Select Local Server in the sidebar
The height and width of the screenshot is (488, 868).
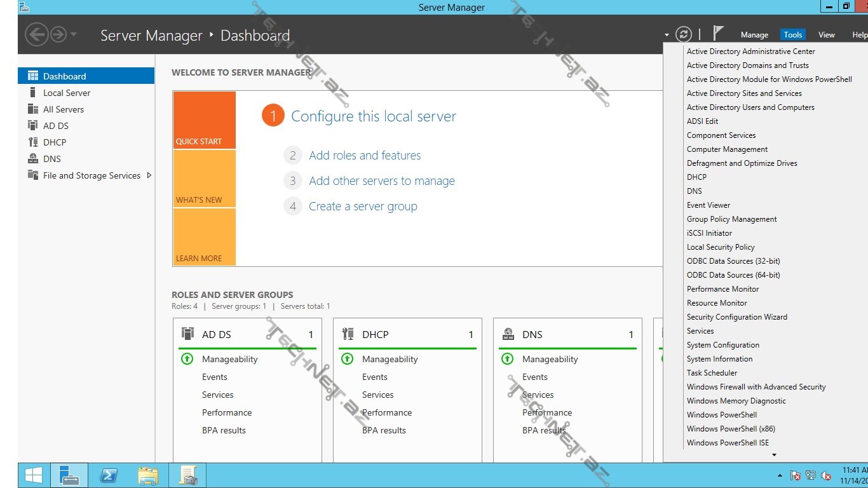(x=67, y=93)
